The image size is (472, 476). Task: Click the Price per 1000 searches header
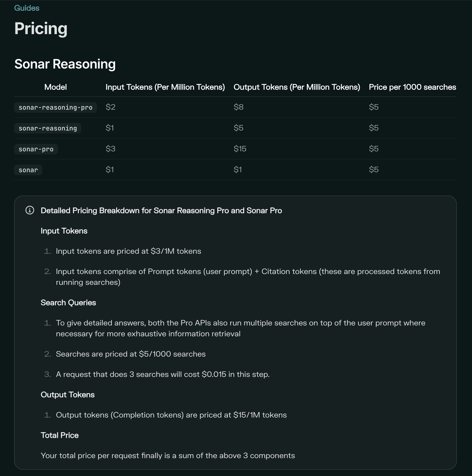pyautogui.click(x=412, y=87)
